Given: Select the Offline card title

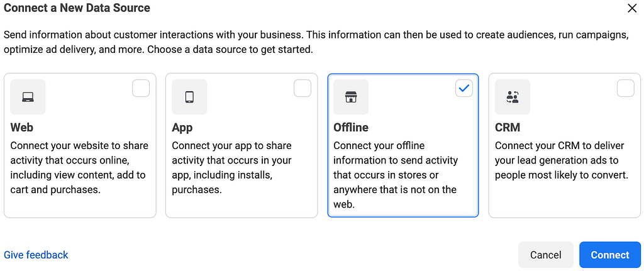Looking at the screenshot, I should pos(351,128).
